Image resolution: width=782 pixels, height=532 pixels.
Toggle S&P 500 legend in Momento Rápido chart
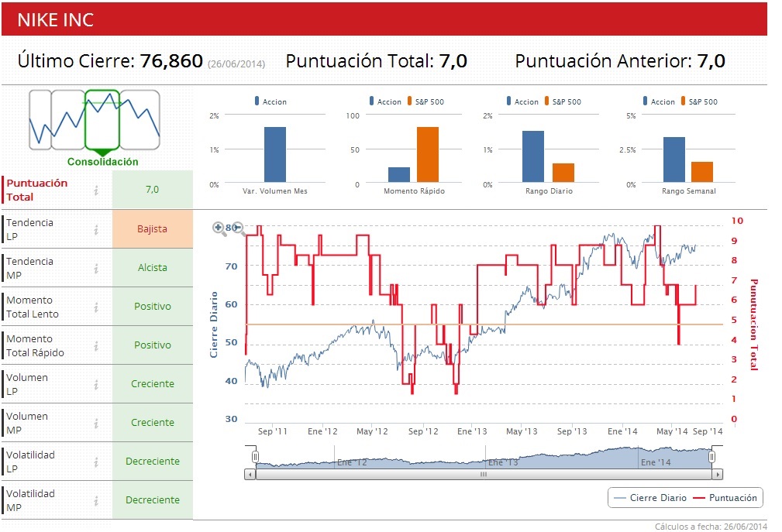coord(425,101)
